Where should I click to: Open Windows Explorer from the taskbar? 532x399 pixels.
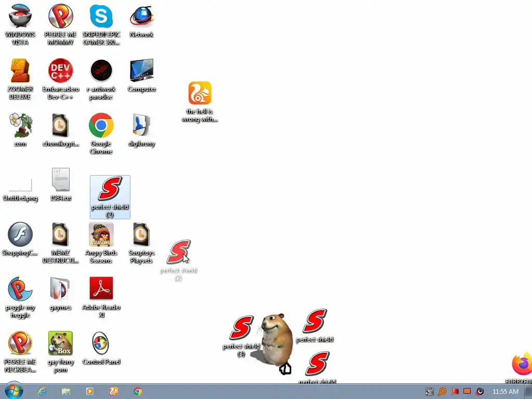(66, 392)
